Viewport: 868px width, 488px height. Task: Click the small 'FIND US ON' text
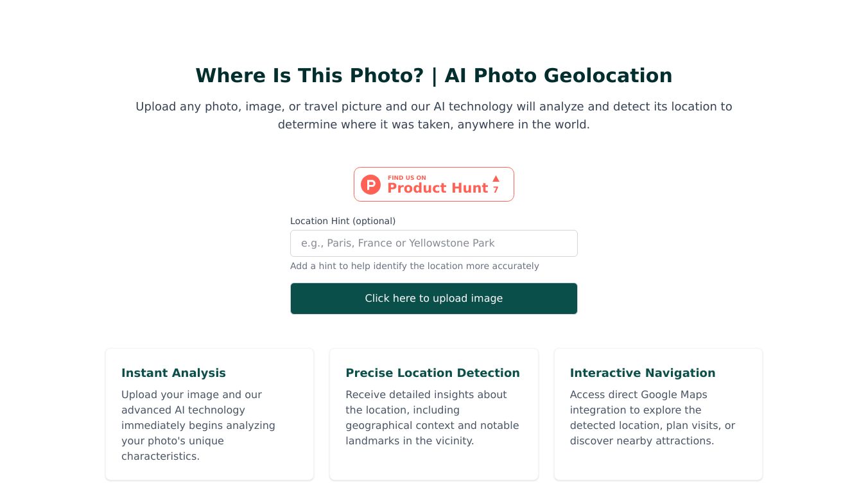[x=406, y=178]
